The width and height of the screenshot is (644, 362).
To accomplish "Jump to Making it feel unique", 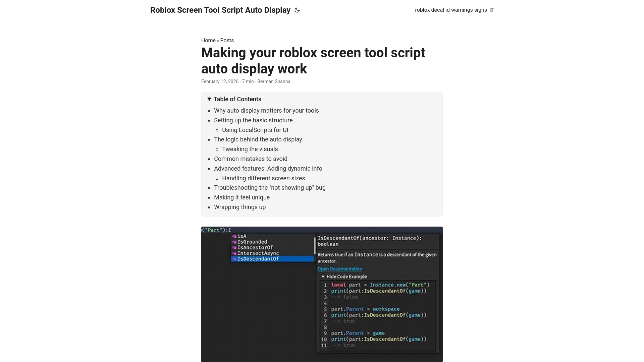I will [242, 197].
